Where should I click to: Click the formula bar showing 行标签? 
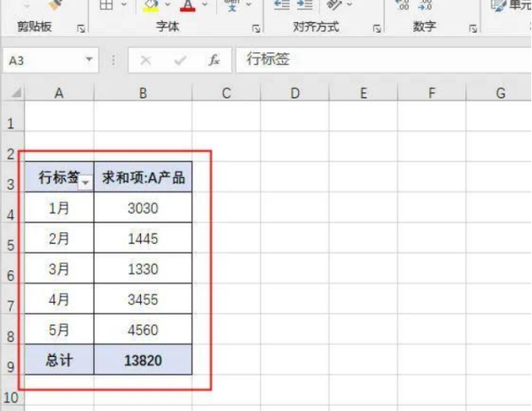383,60
